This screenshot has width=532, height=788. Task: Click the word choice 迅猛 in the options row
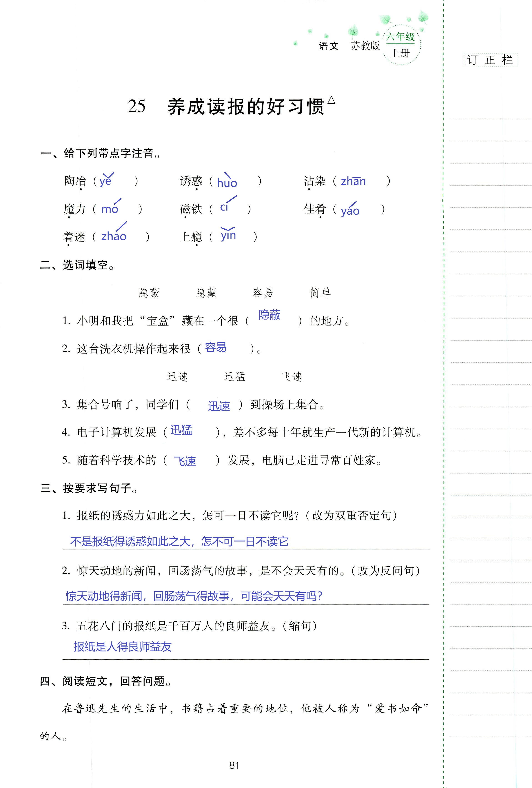tap(234, 376)
